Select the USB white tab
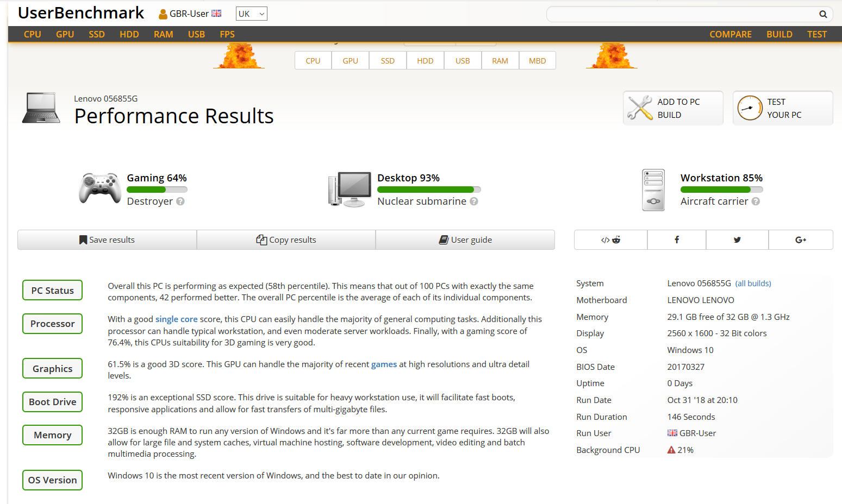This screenshot has width=842, height=504. point(463,61)
